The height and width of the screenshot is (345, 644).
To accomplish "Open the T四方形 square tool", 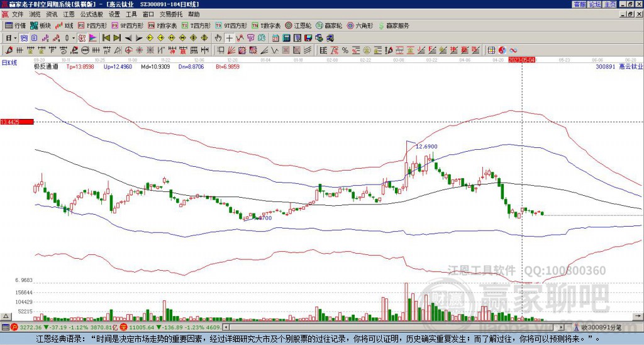I will point(196,25).
